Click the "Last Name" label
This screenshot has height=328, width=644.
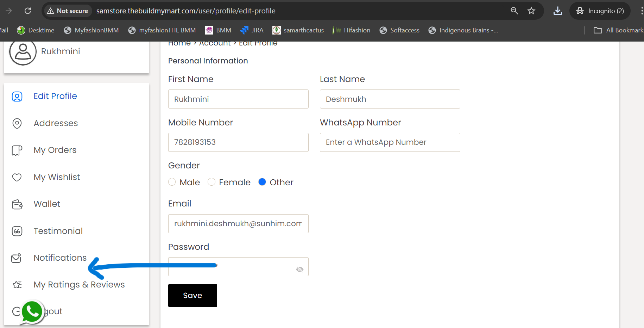[x=342, y=79]
